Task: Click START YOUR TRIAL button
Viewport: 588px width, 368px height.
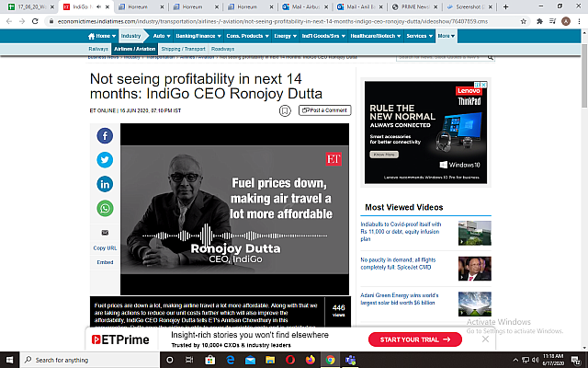Action: point(415,339)
